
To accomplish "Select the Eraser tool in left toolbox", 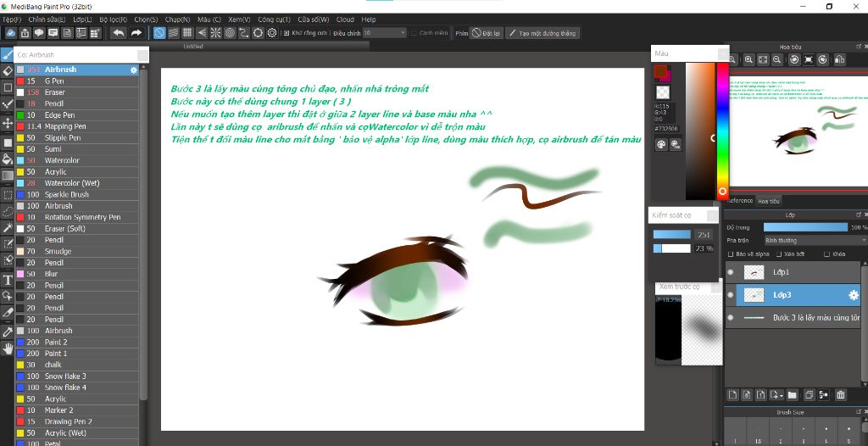I will tap(7, 71).
